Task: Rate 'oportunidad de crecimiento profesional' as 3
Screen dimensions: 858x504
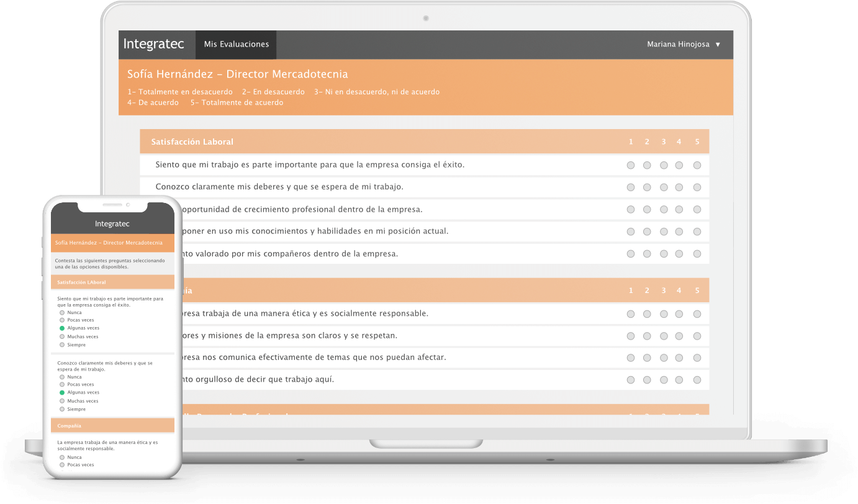Action: pos(664,210)
